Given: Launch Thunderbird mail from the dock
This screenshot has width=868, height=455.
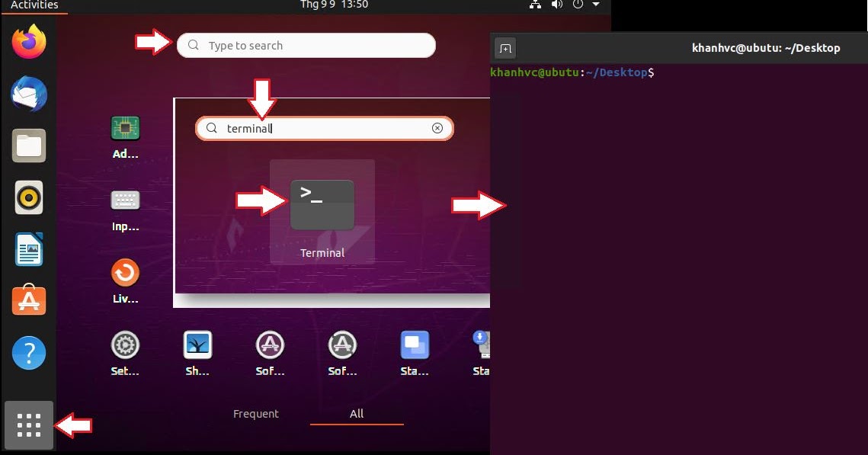Looking at the screenshot, I should (x=28, y=95).
